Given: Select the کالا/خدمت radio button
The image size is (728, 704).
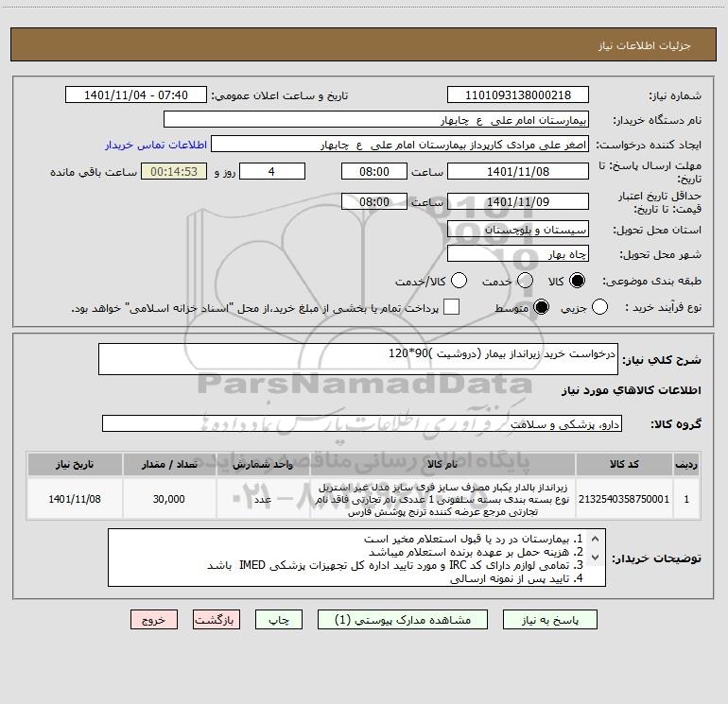Looking at the screenshot, I should click(459, 281).
